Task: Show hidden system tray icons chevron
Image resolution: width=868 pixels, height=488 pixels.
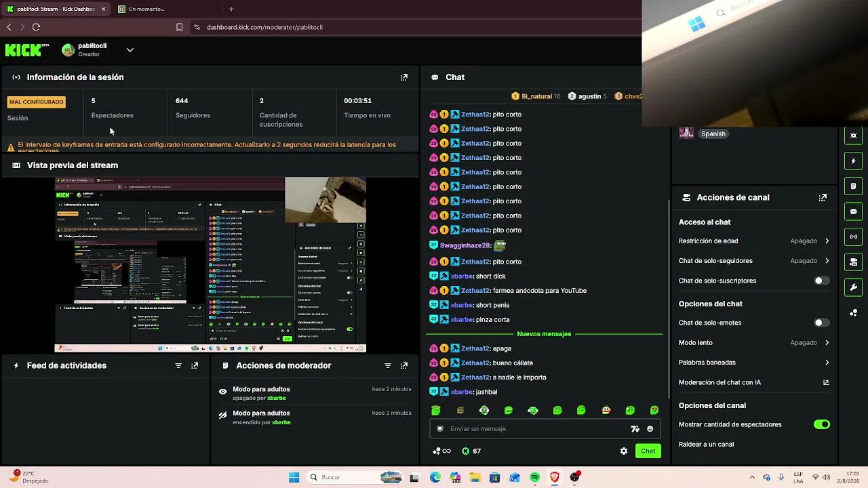Action: [752, 477]
